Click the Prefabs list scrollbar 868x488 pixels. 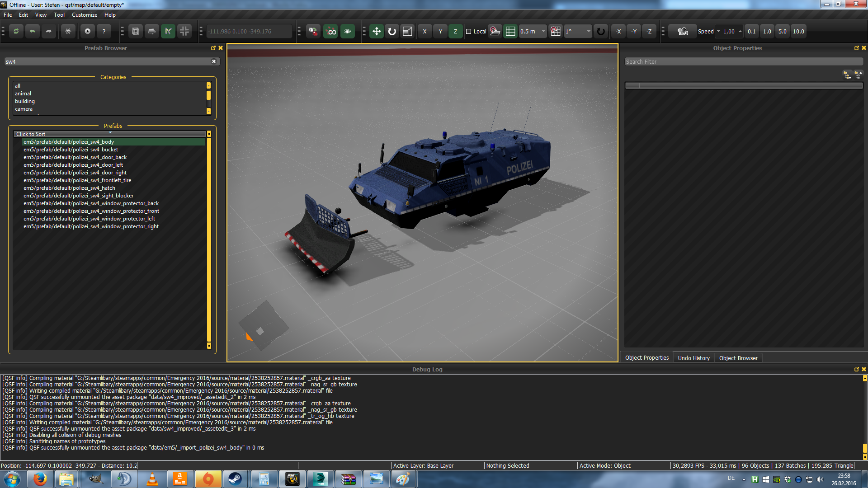pyautogui.click(x=209, y=239)
